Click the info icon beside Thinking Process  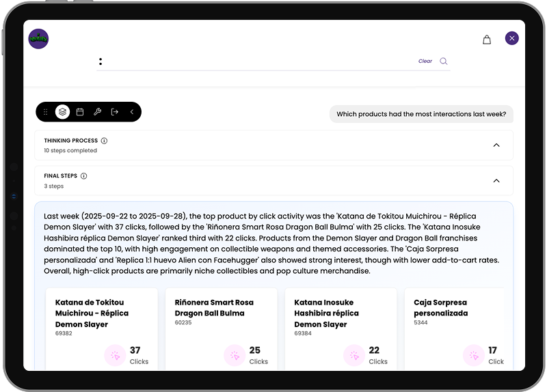point(104,141)
